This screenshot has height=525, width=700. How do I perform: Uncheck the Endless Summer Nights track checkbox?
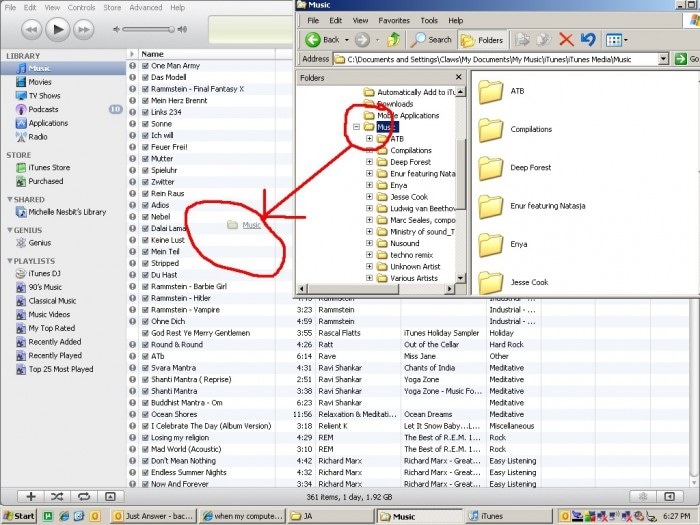pos(145,472)
